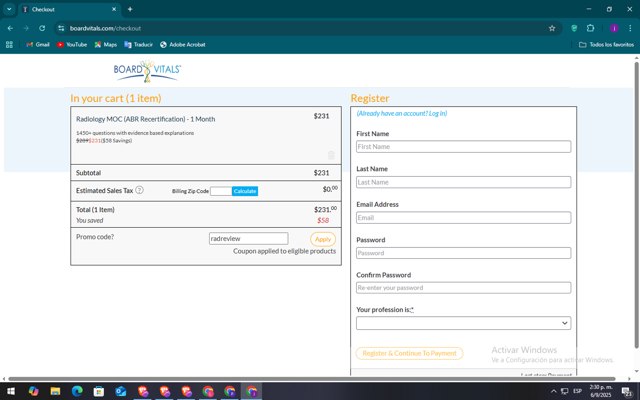Open Estimated Sales Tax help icon
Screen dimensions: 640x400
click(139, 190)
